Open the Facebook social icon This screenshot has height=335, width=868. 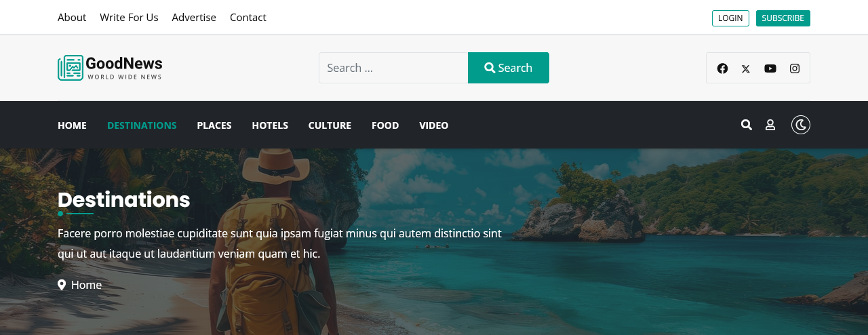click(x=722, y=68)
